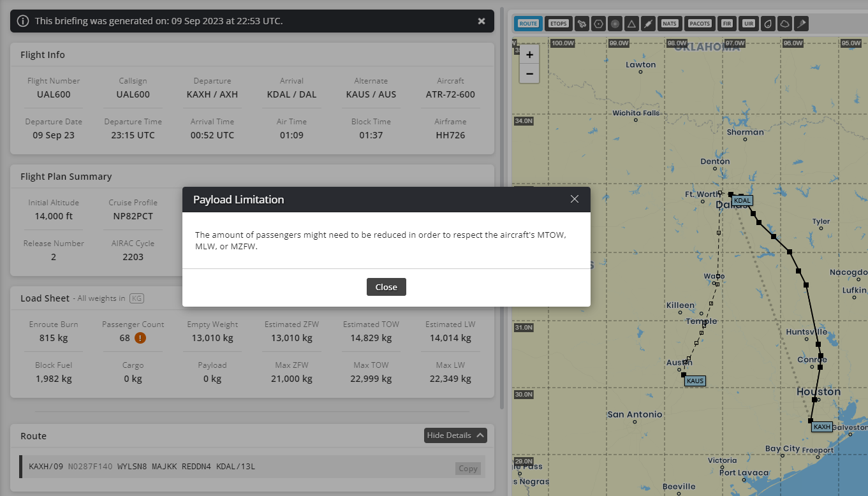Zoom out on the map
Screen dimensions: 868x496
529,73
